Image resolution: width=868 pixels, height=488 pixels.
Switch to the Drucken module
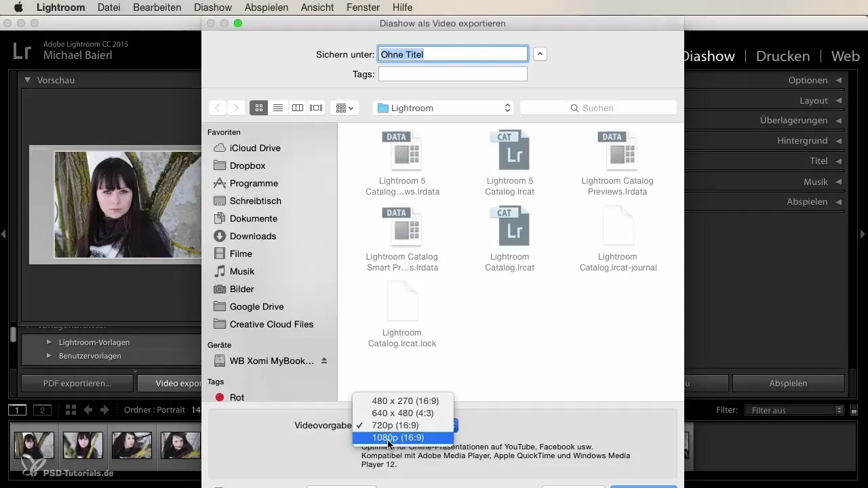pyautogui.click(x=783, y=56)
